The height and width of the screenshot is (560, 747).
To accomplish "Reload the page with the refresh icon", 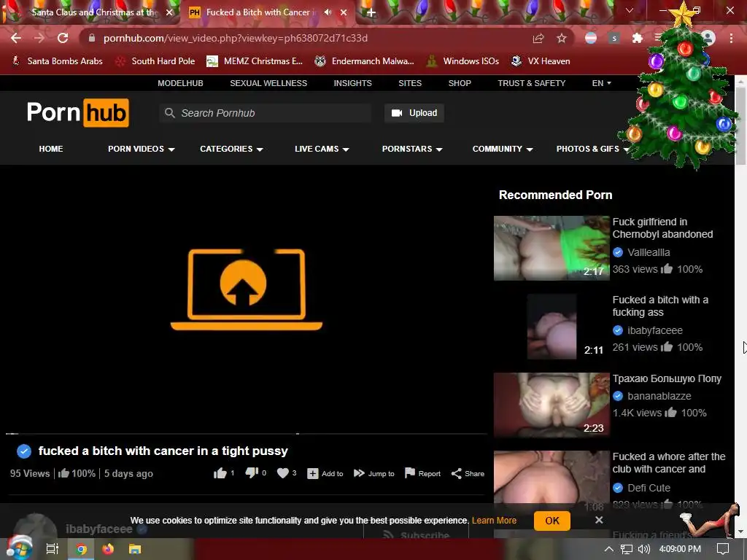I will pos(63,38).
